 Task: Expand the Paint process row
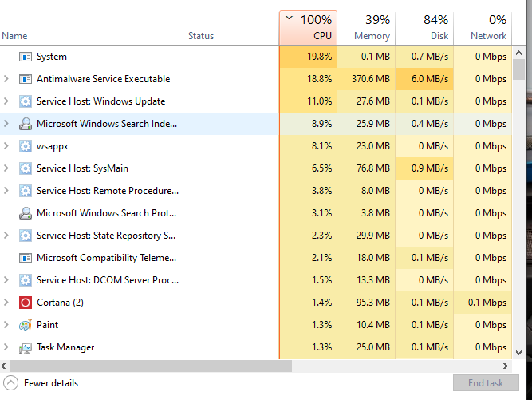(6, 325)
